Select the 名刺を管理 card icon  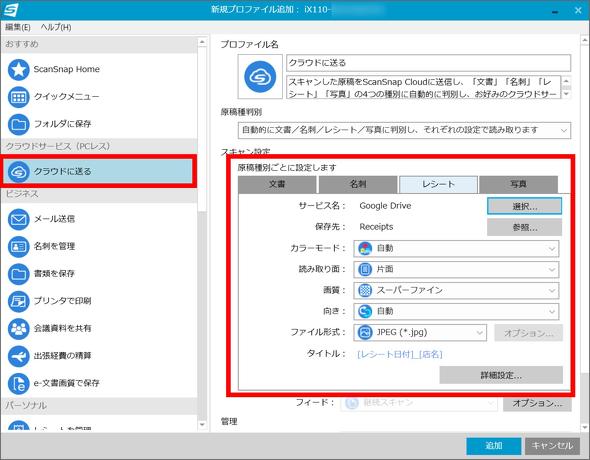pos(18,246)
